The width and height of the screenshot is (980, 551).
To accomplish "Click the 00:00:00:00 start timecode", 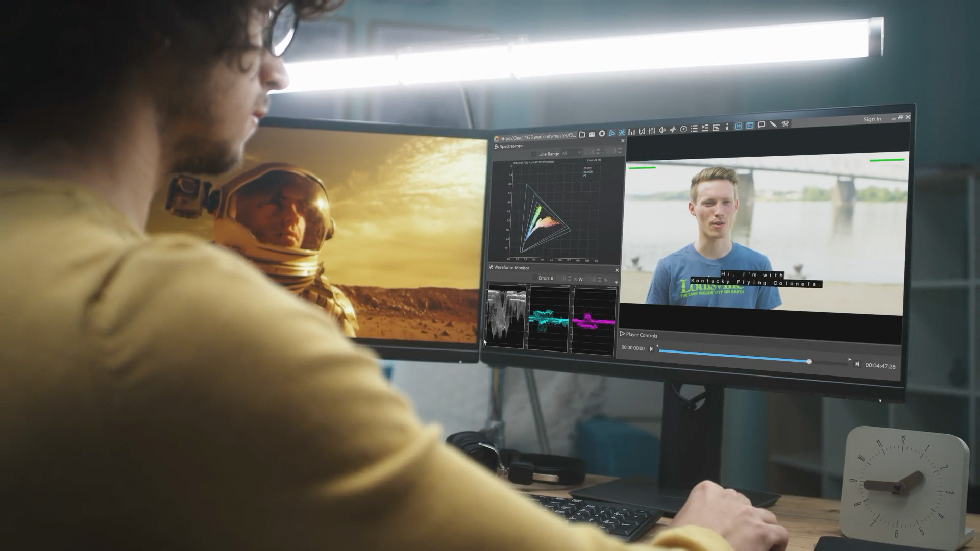I will 633,348.
